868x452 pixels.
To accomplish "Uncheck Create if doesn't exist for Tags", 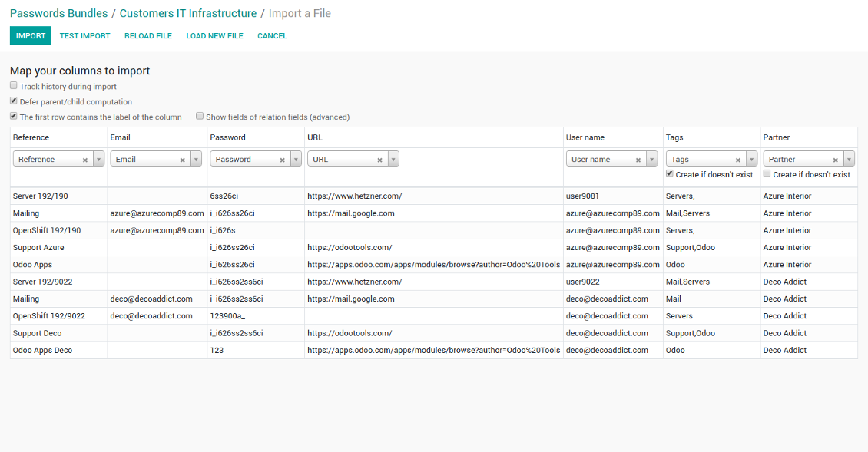I will tap(670, 173).
